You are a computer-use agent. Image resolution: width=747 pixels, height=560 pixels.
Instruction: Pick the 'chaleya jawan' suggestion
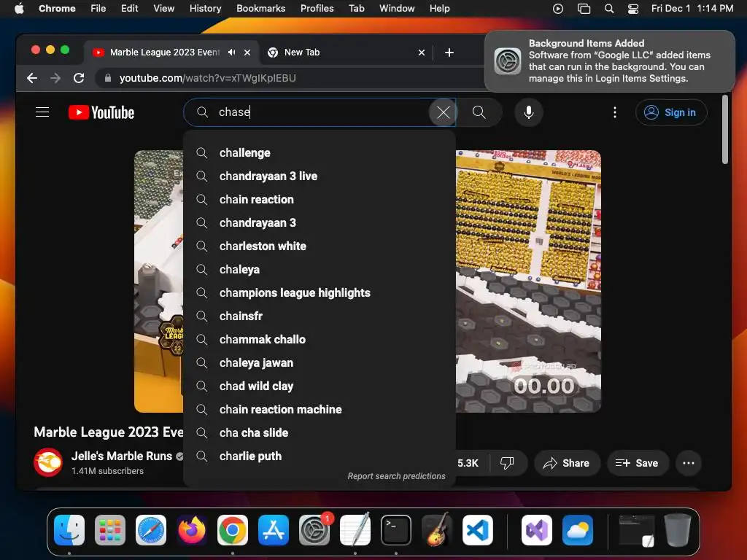point(320,363)
